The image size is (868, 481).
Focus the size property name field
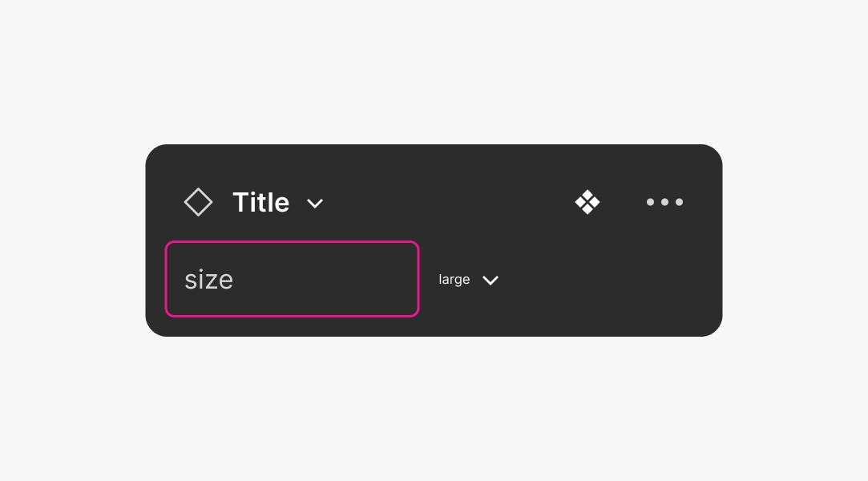pyautogui.click(x=292, y=279)
